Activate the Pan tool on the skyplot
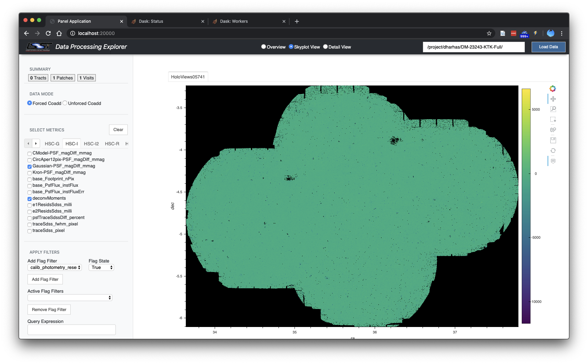This screenshot has height=364, width=588. click(553, 99)
